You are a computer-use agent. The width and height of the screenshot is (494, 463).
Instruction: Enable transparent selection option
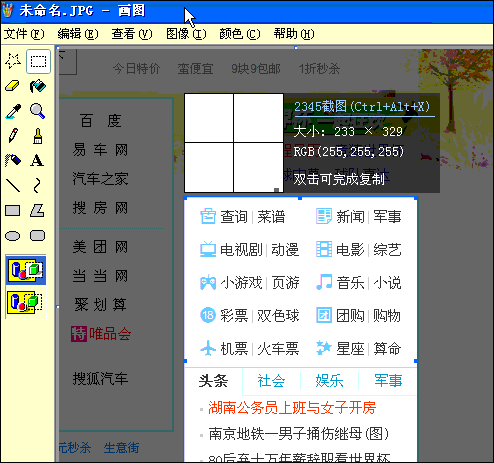point(26,302)
